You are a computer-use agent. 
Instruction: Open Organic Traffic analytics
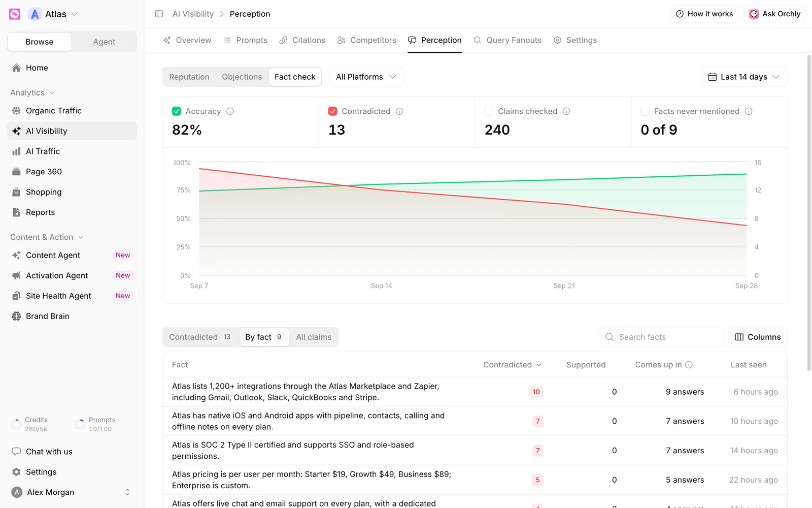(72, 111)
